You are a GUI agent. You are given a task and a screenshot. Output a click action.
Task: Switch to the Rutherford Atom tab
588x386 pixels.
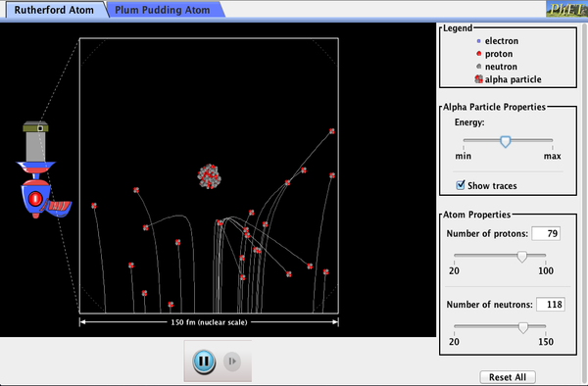click(x=54, y=10)
